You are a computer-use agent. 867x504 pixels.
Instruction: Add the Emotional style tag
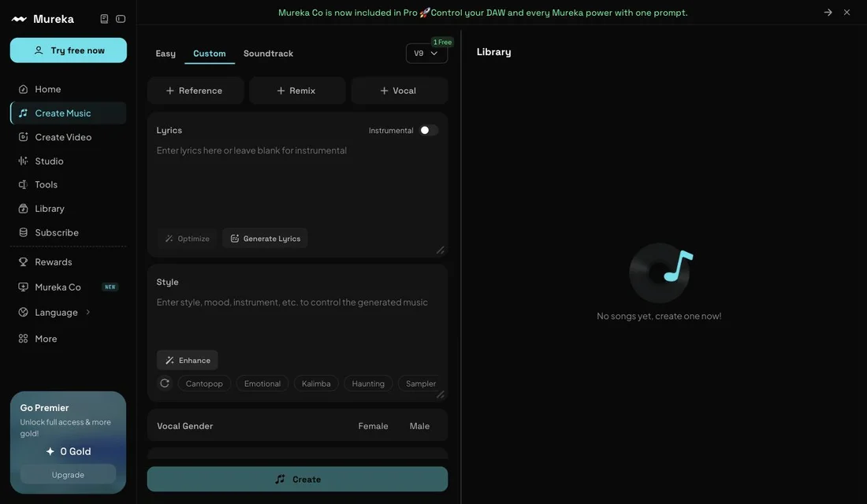point(262,384)
